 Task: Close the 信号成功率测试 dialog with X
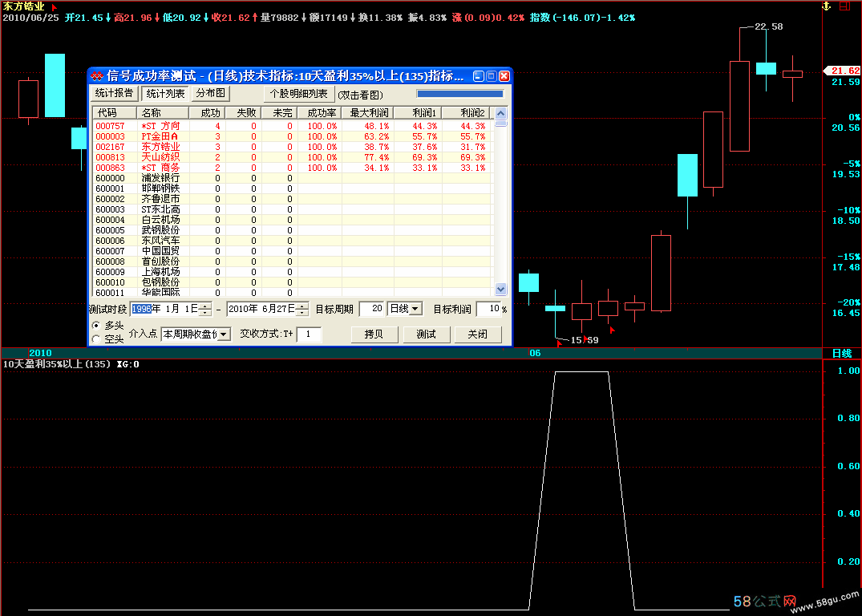[504, 76]
